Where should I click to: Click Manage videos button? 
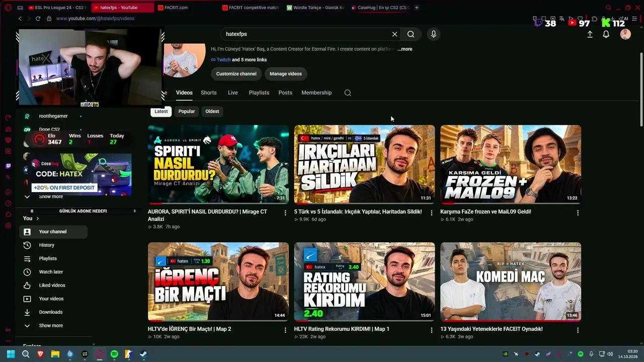point(286,74)
